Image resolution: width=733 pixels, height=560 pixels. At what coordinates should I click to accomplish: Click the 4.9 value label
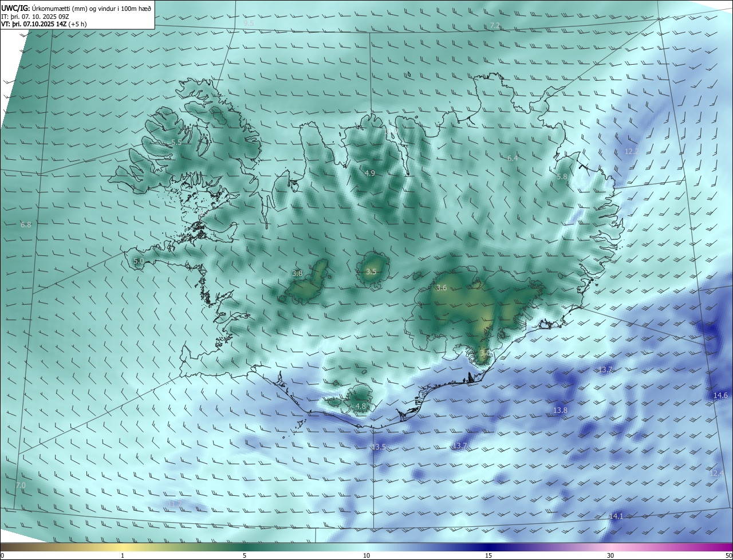(369, 173)
